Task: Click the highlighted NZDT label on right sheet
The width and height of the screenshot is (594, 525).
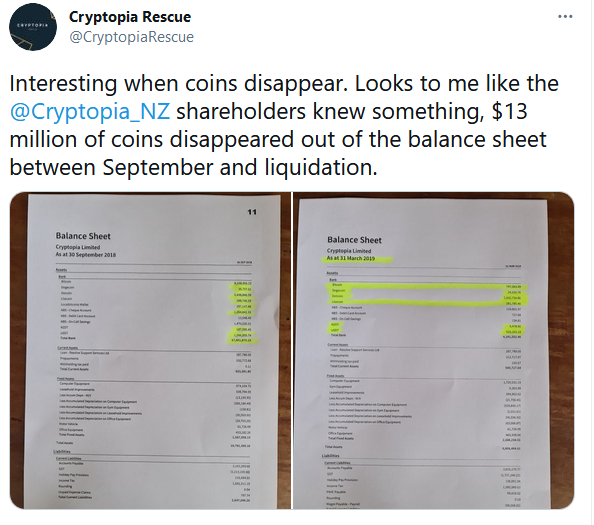Action: click(x=335, y=325)
